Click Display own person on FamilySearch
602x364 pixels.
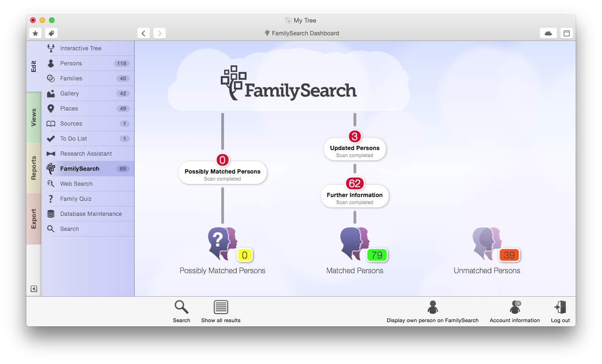[x=433, y=311]
